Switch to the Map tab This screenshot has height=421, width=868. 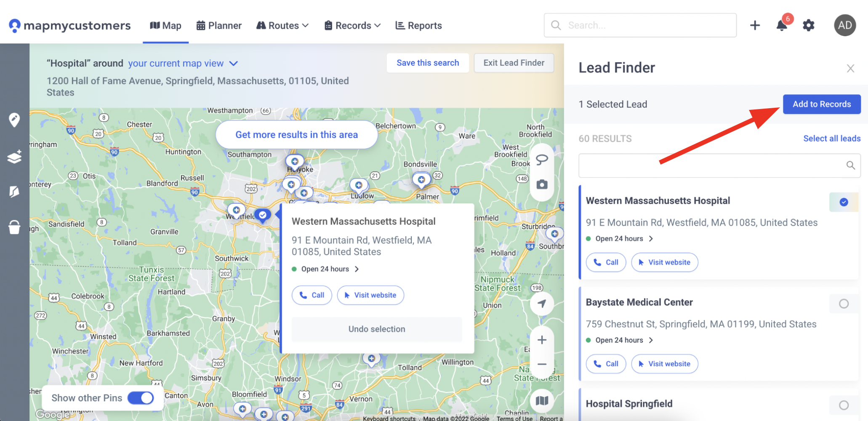point(165,26)
